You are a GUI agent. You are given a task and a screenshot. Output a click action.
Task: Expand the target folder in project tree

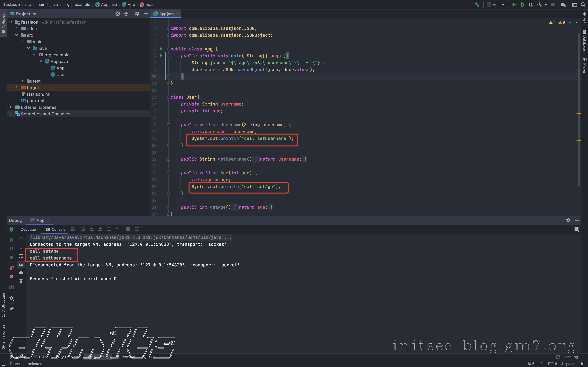pyautogui.click(x=17, y=87)
